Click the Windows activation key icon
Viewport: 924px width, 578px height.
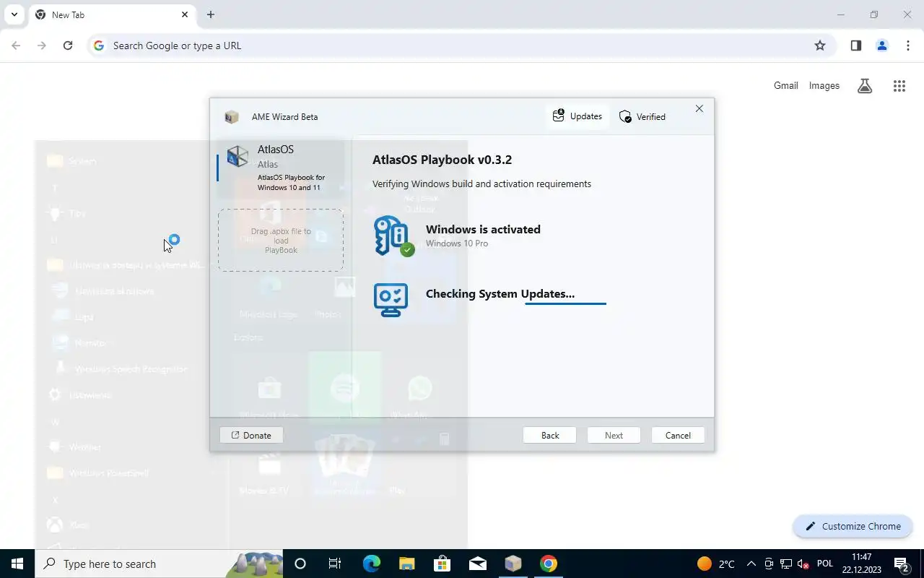tap(393, 236)
